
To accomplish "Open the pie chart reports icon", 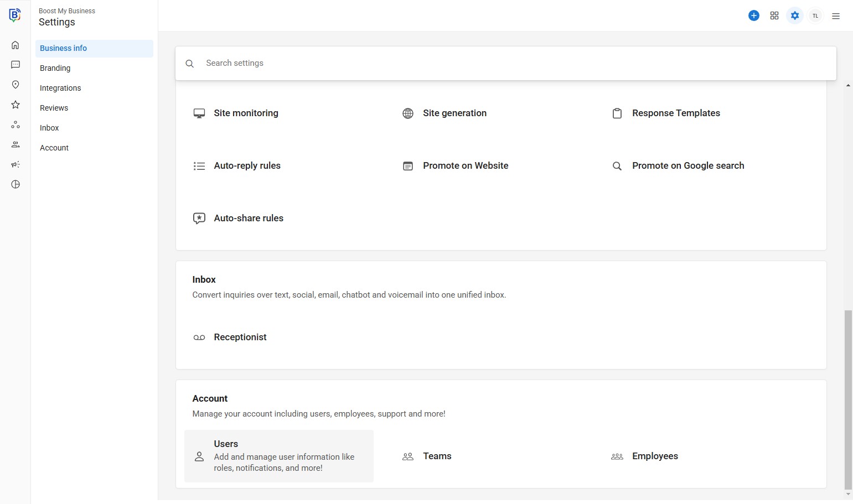I will [x=15, y=184].
